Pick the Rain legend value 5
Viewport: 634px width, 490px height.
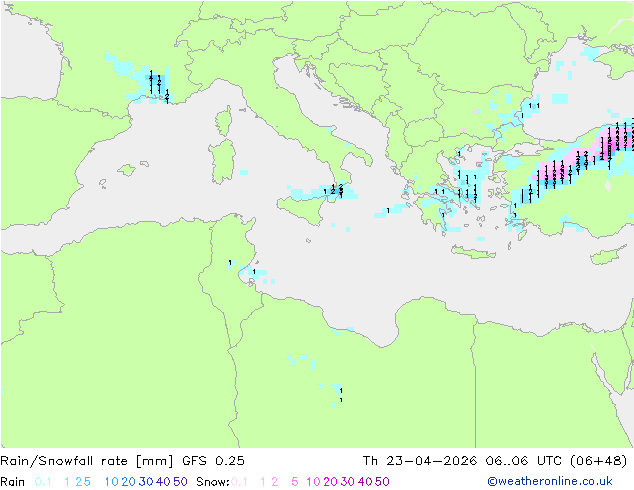(87, 482)
